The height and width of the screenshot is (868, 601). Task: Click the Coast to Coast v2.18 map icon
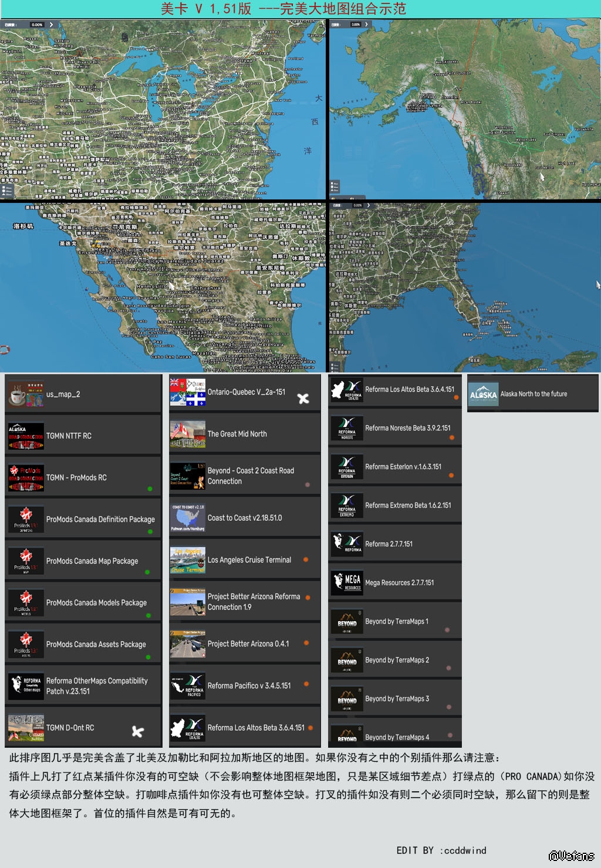pyautogui.click(x=188, y=518)
